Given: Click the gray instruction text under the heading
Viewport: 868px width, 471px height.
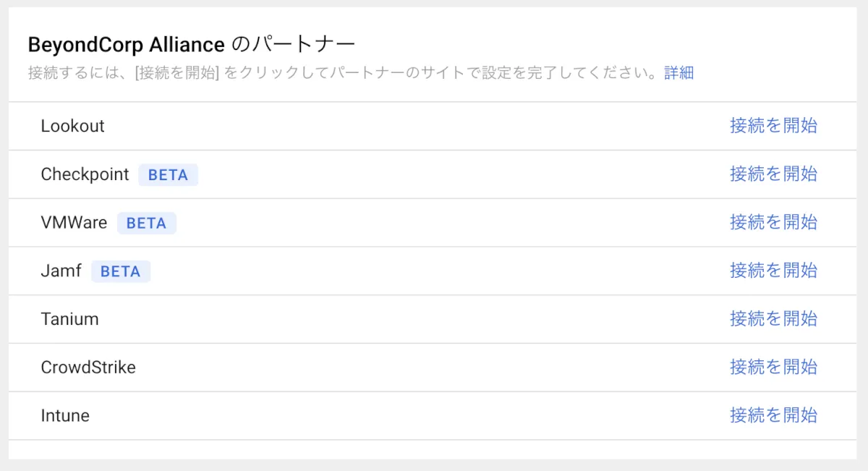Looking at the screenshot, I should point(344,73).
